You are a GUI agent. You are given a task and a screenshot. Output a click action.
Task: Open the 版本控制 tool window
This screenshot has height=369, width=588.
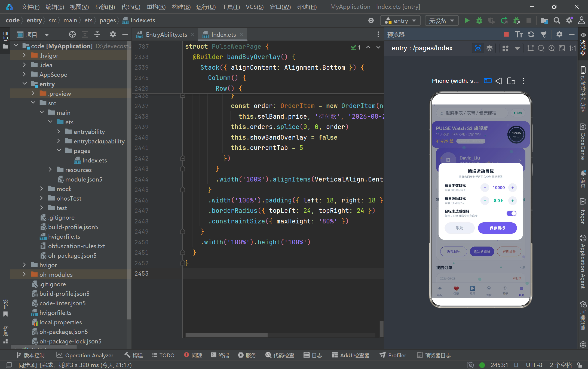click(30, 355)
